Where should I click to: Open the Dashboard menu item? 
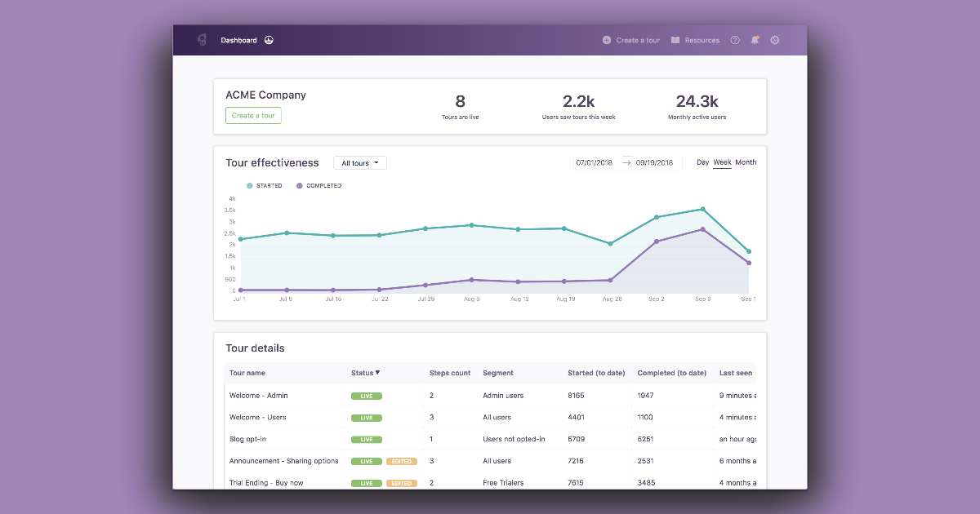tap(238, 40)
